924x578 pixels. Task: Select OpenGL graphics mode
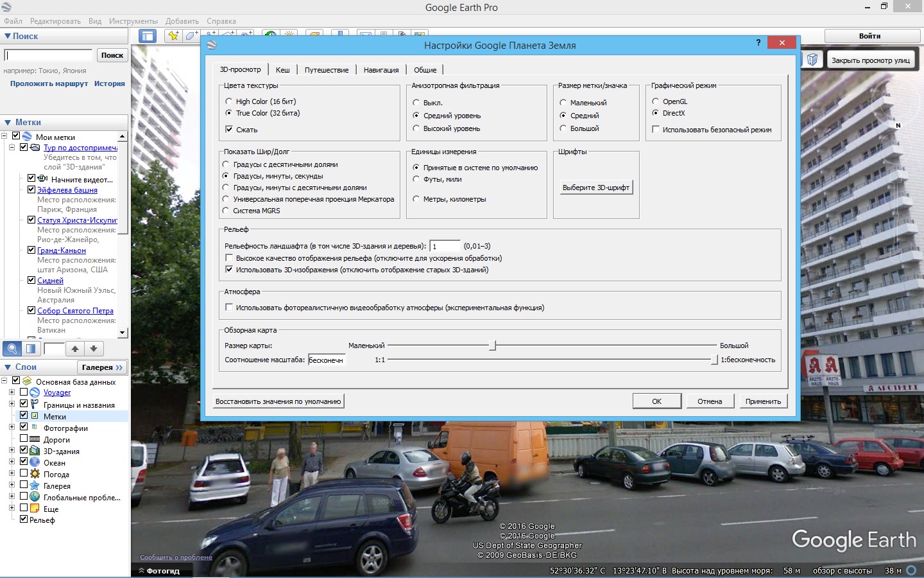click(x=655, y=101)
